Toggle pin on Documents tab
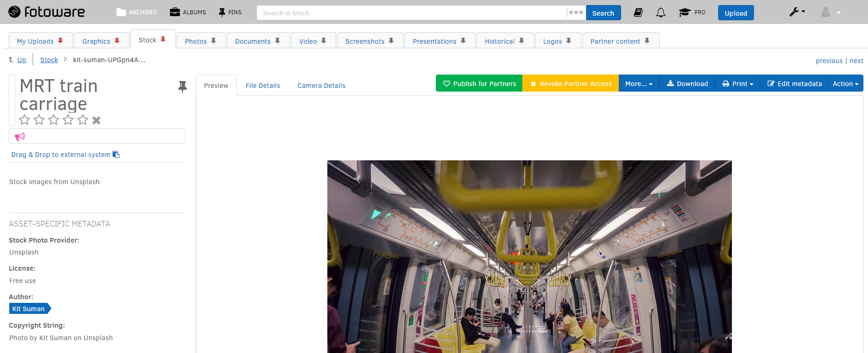The height and width of the screenshot is (353, 868). coord(277,41)
